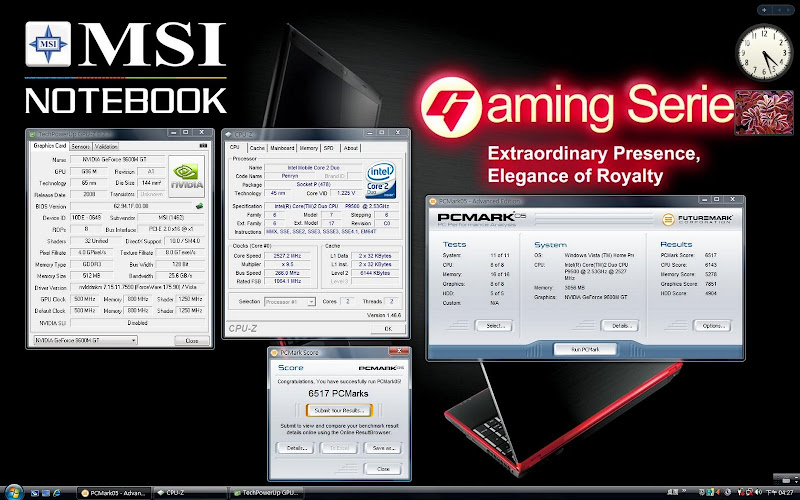Click the Switch Between Windows quick launch icon
800x500 pixels.
(x=45, y=493)
